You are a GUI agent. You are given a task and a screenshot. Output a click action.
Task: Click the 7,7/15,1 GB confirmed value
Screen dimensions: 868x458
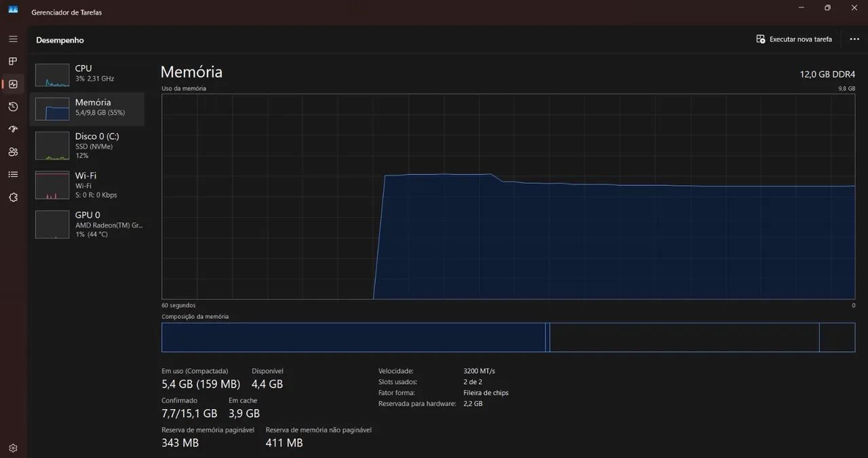189,413
